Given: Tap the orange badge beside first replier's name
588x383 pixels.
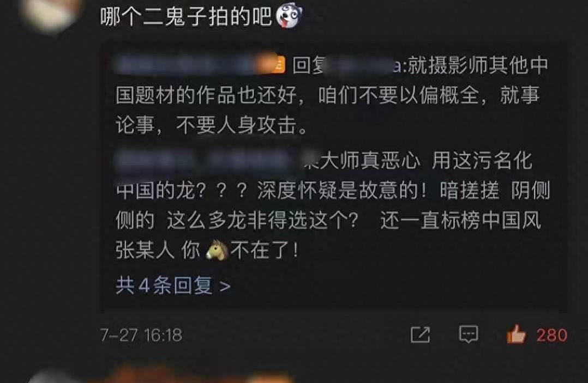Looking at the screenshot, I should tap(275, 64).
